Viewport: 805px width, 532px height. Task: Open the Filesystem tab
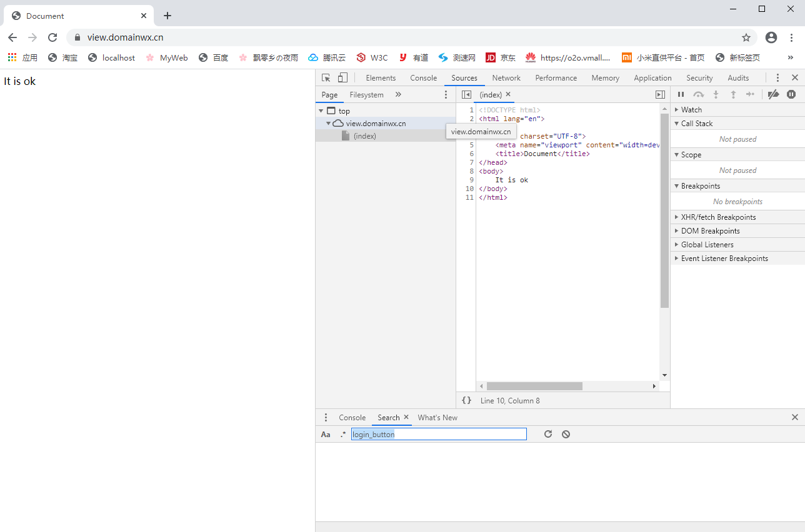tap(366, 95)
